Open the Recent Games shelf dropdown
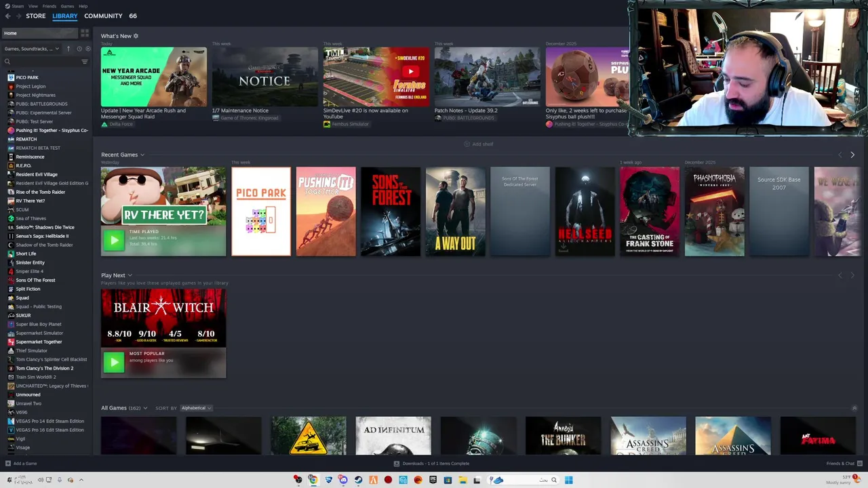This screenshot has height=488, width=868. (x=142, y=155)
